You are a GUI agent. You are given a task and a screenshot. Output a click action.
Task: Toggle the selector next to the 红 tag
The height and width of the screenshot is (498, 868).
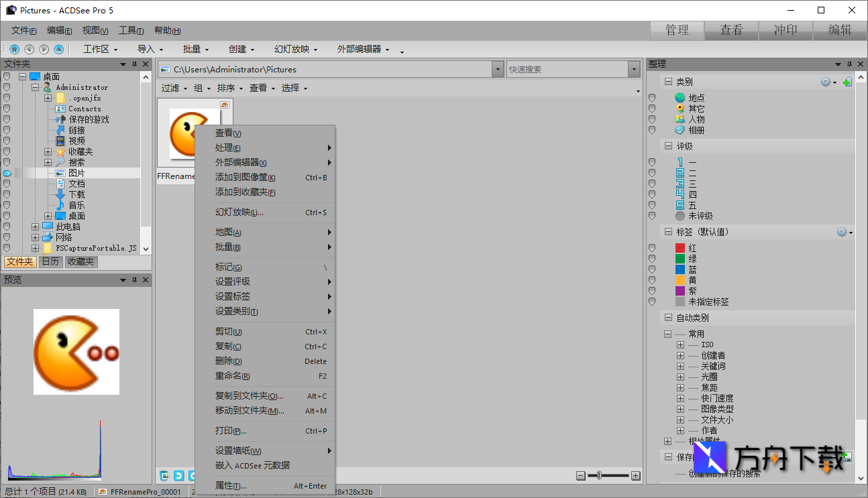[651, 247]
